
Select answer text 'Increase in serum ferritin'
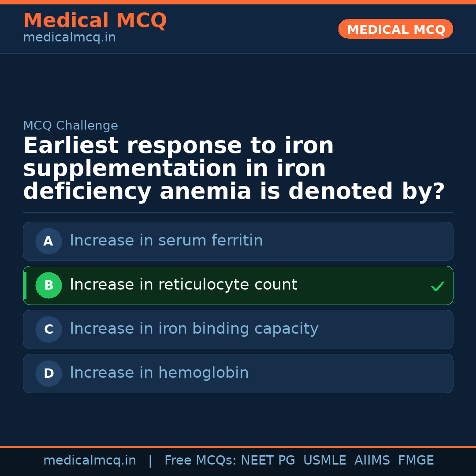point(166,241)
